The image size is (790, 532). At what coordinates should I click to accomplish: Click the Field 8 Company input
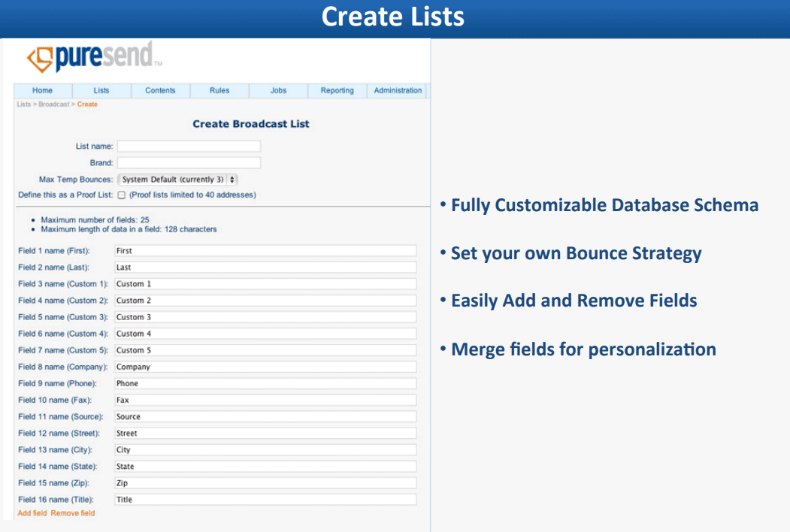coord(265,367)
